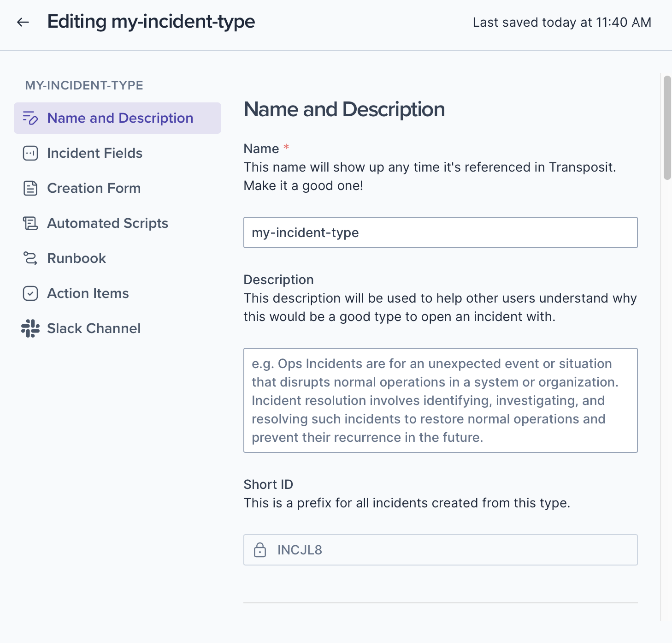Open the Automated Scripts section

tap(107, 223)
